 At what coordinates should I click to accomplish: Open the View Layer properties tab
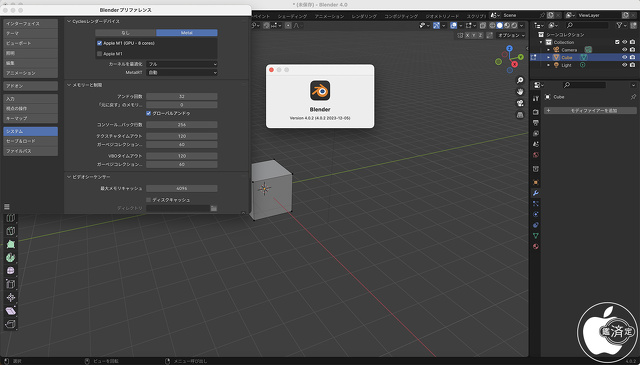click(x=536, y=133)
